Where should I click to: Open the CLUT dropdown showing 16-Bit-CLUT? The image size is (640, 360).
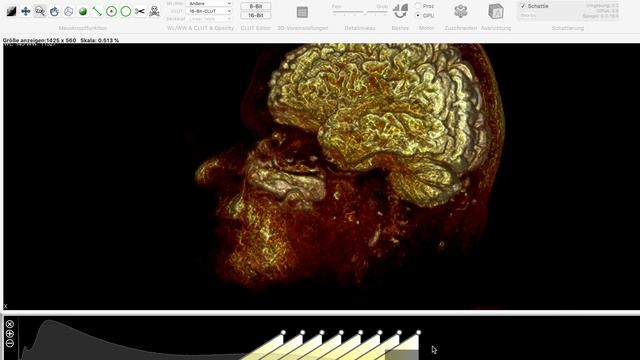[x=209, y=11]
